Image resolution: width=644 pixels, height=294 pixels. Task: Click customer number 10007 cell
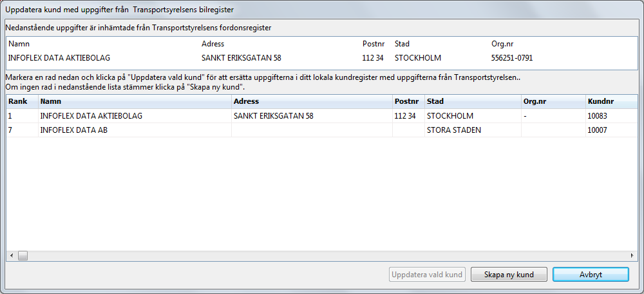(612, 130)
